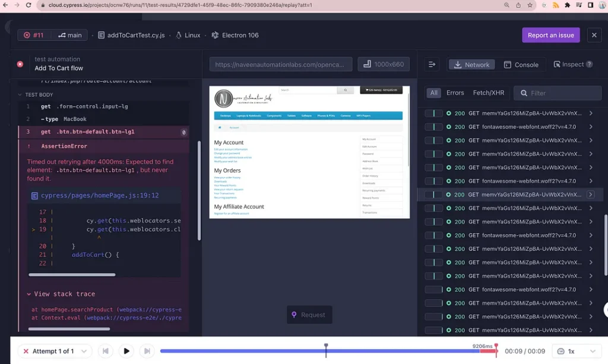This screenshot has width=608, height=364.
Task: Filter network requests by Errors
Action: tap(455, 93)
